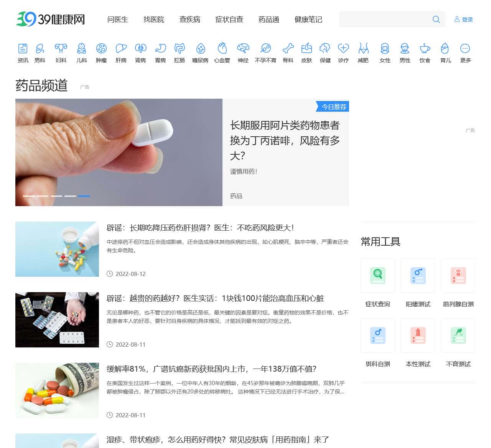Select the 男科 category icon
Image resolution: width=491 pixels, height=448 pixels.
coord(40,48)
